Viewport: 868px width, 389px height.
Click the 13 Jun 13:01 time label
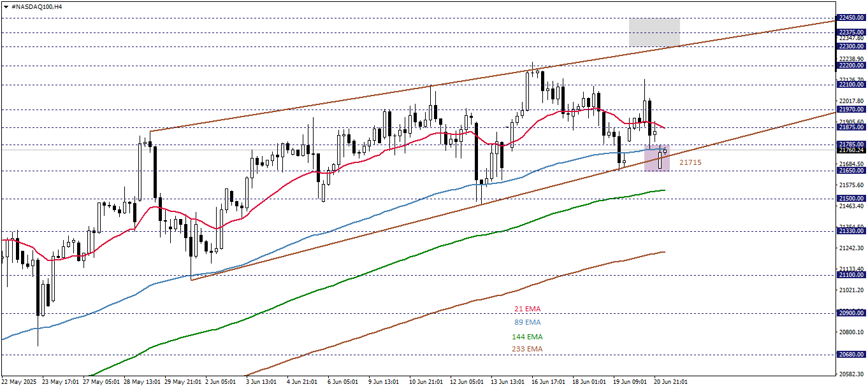[508, 382]
